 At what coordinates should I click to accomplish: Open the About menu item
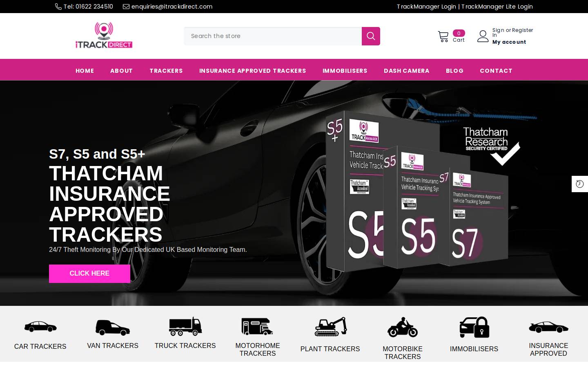pos(121,71)
